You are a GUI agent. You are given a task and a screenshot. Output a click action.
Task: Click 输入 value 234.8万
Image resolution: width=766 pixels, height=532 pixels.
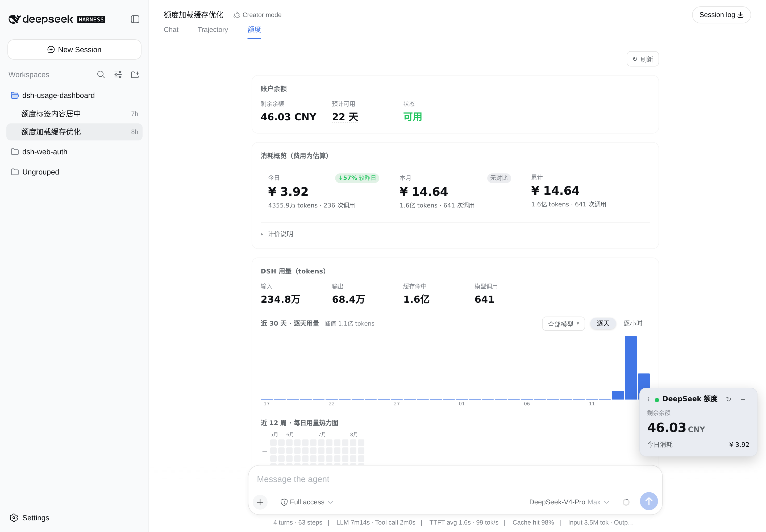coord(280,299)
